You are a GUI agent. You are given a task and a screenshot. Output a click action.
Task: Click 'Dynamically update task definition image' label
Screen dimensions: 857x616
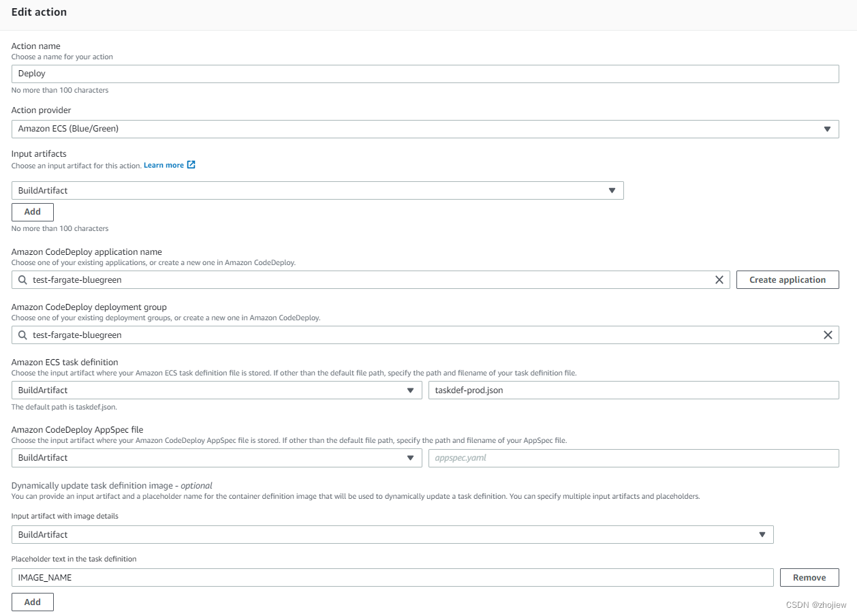tap(112, 486)
